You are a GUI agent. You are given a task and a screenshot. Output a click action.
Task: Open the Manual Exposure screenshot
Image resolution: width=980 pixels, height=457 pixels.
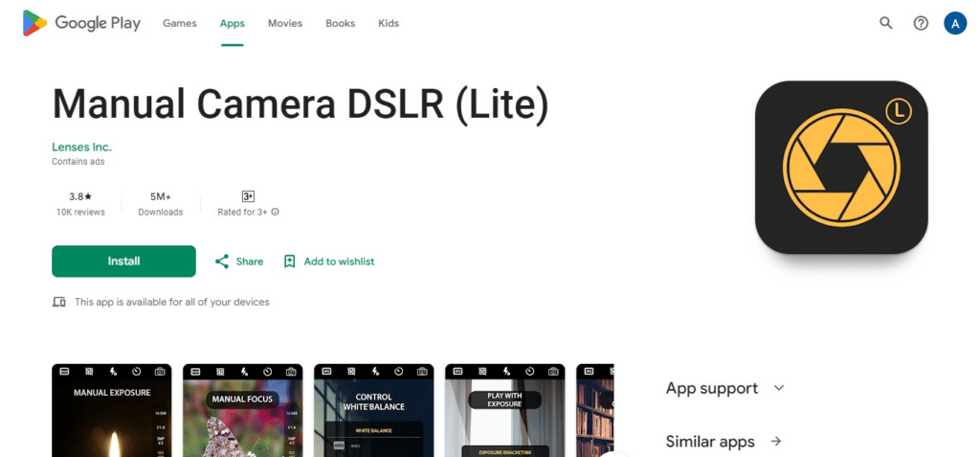point(111,411)
